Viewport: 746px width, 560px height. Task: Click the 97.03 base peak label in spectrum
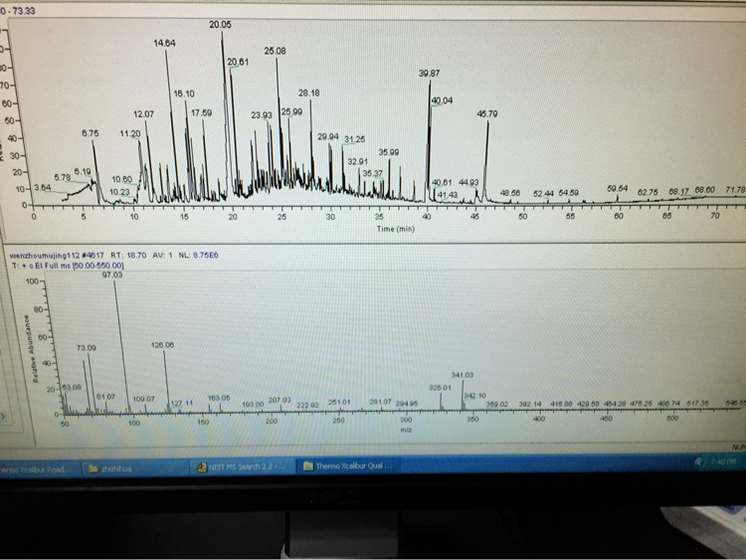(112, 275)
